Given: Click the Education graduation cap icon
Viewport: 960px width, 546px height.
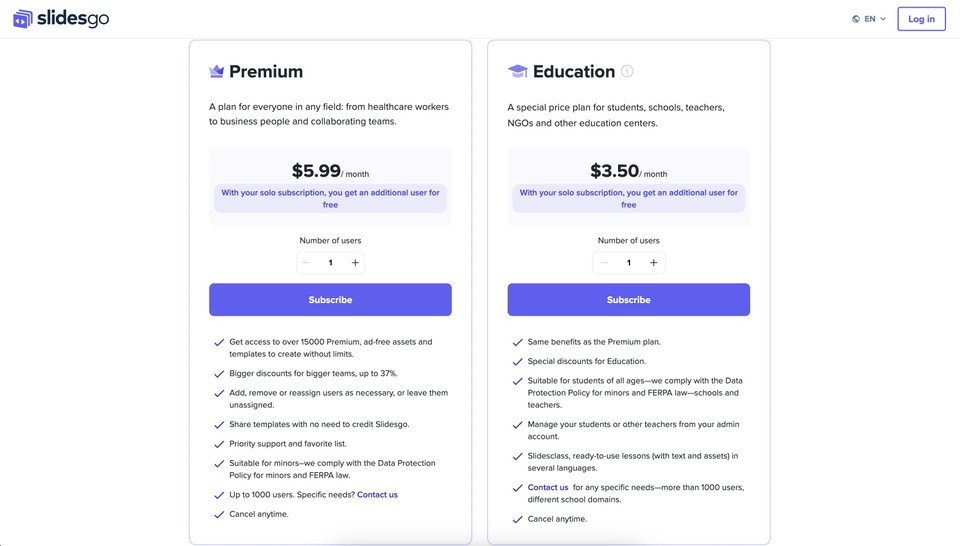Looking at the screenshot, I should [517, 72].
